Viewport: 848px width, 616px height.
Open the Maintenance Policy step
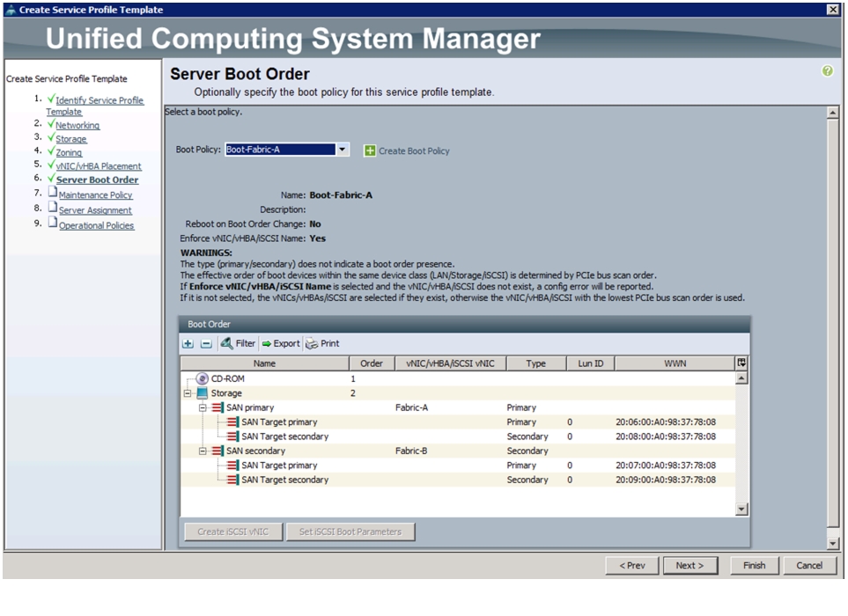click(96, 195)
